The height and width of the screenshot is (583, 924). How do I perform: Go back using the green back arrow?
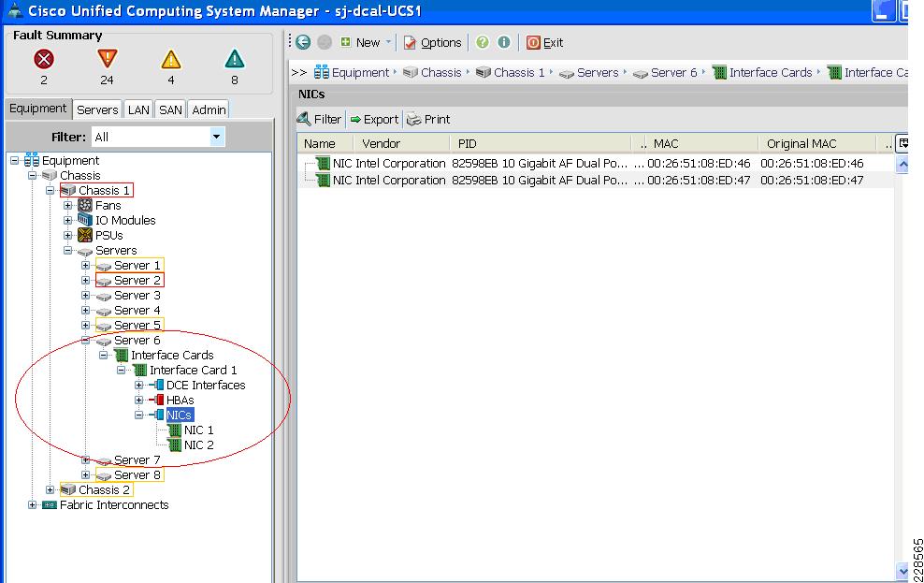(x=303, y=42)
